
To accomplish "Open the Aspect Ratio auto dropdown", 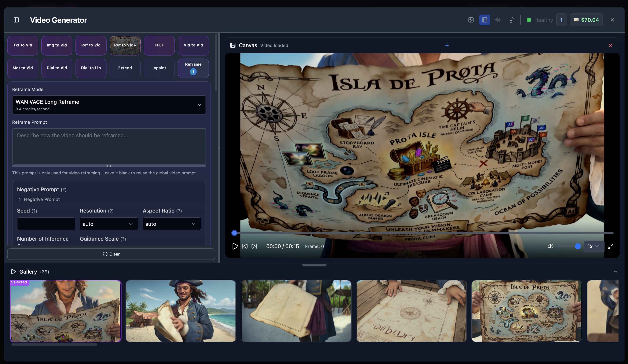I will pos(171,224).
